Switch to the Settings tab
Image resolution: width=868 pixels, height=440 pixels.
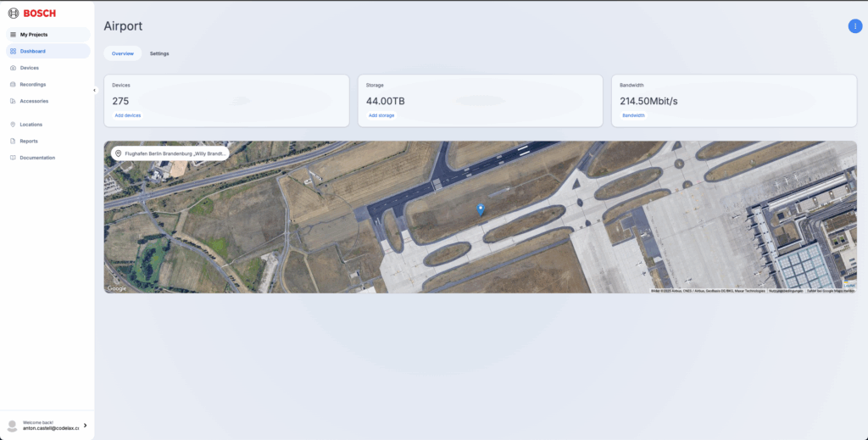[159, 53]
